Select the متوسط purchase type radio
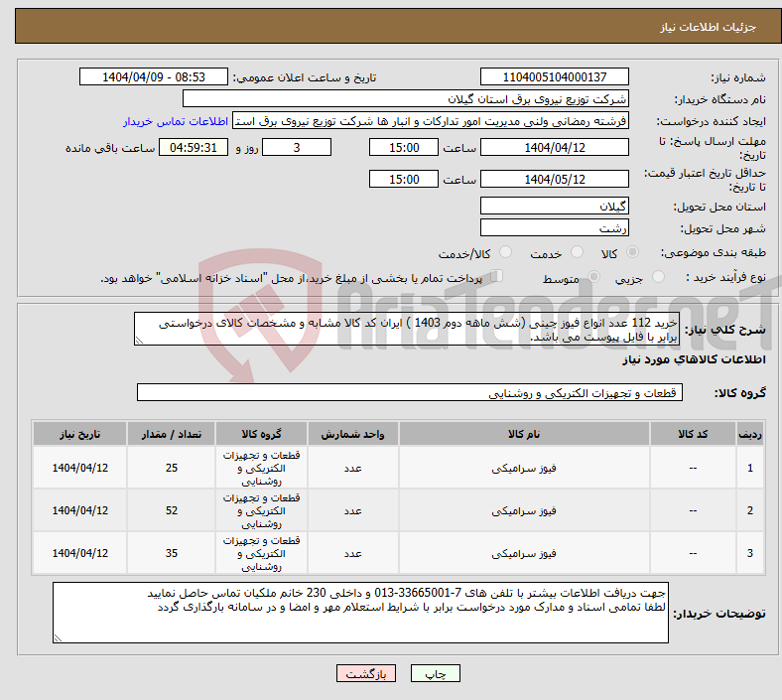The image size is (782, 700). pyautogui.click(x=593, y=277)
